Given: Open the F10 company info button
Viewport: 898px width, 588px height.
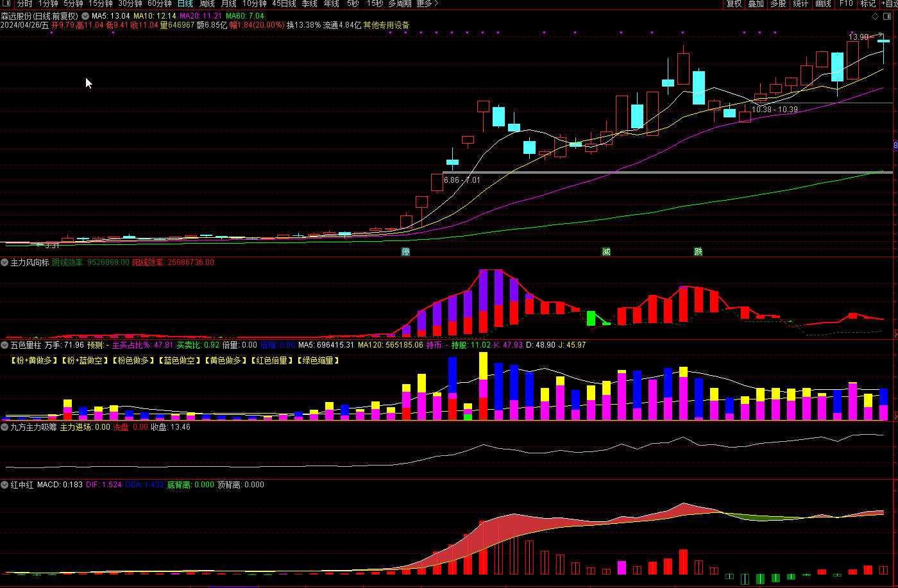Looking at the screenshot, I should tap(846, 4).
